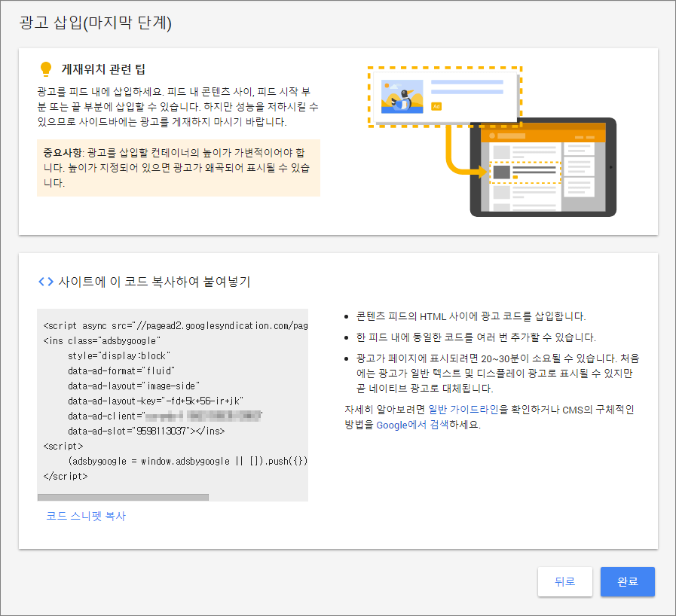
Task: Click the 완료 (Done) button
Action: (627, 581)
